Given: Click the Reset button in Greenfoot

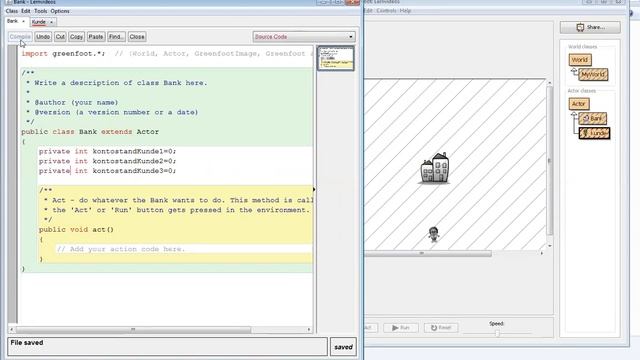Looking at the screenshot, I should [x=441, y=328].
